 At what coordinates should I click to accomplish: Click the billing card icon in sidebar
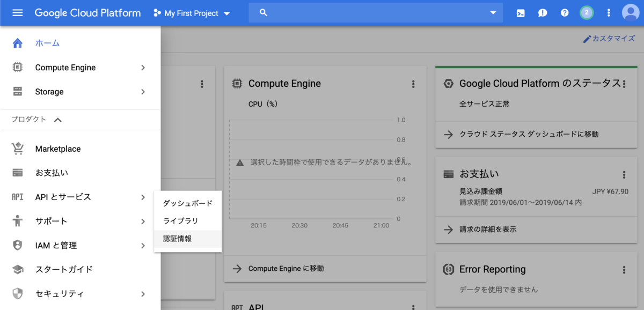pyautogui.click(x=18, y=173)
